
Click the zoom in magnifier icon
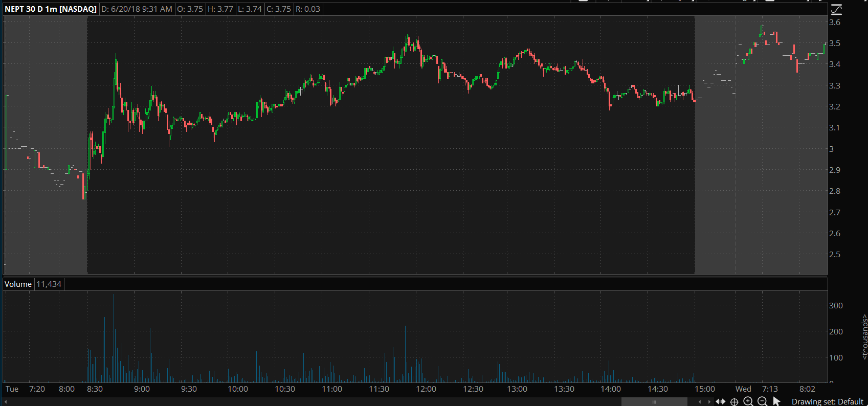coord(748,401)
